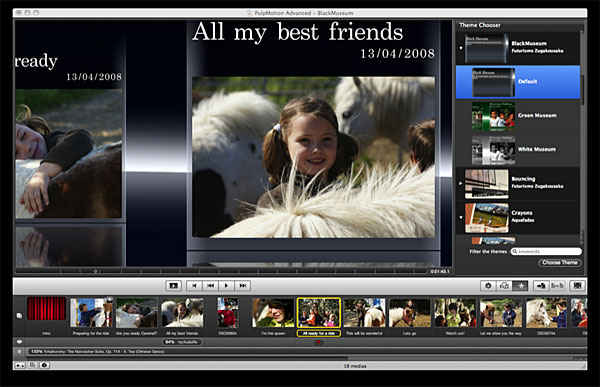This screenshot has width=600, height=387.
Task: Select the 'Lets go' thumbnail
Action: click(409, 312)
